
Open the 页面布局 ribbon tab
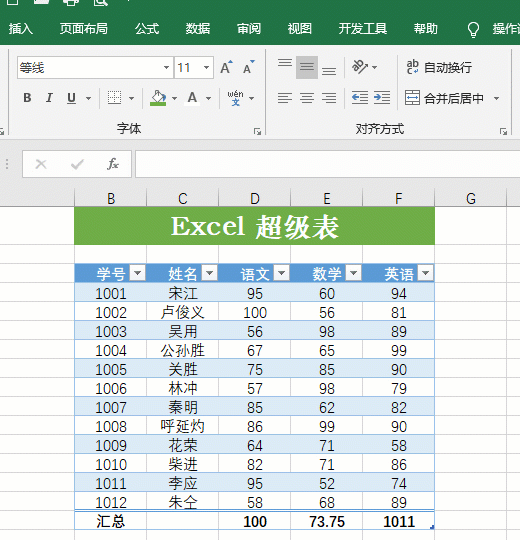pyautogui.click(x=84, y=29)
